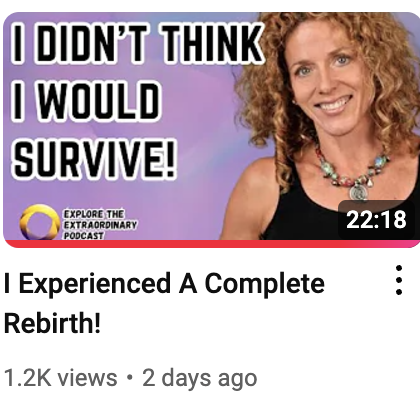The width and height of the screenshot is (420, 412).
Task: Click the SURVIVE! text on the thumbnail
Action: point(94,157)
